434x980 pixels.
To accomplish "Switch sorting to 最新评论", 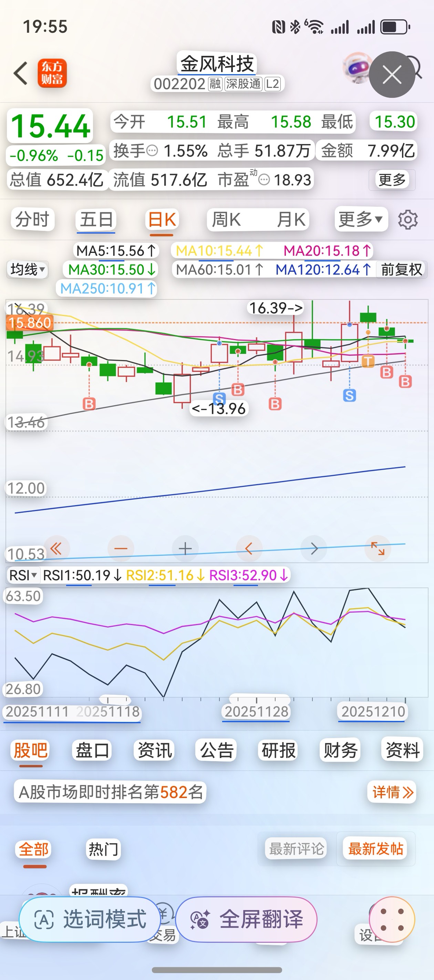I will [296, 849].
